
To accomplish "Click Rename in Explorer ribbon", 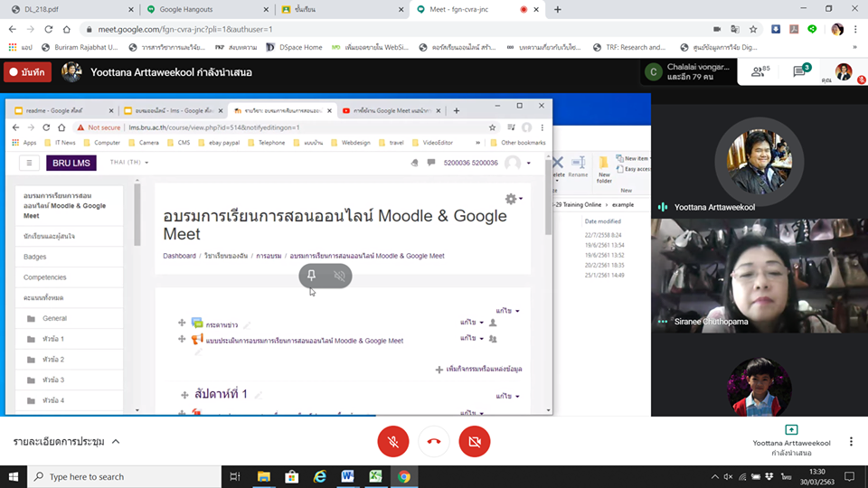I will click(578, 167).
